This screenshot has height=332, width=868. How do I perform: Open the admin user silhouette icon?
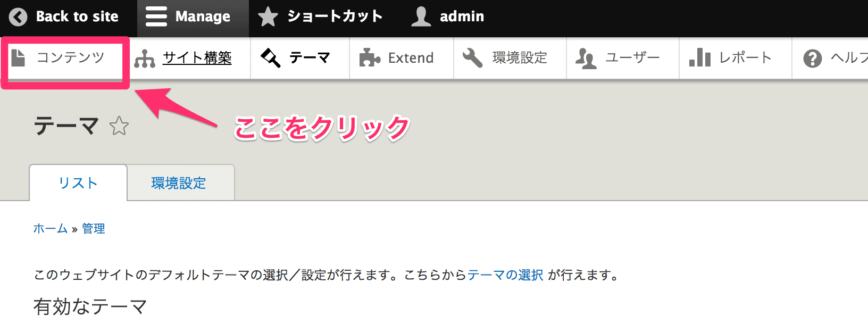click(421, 16)
